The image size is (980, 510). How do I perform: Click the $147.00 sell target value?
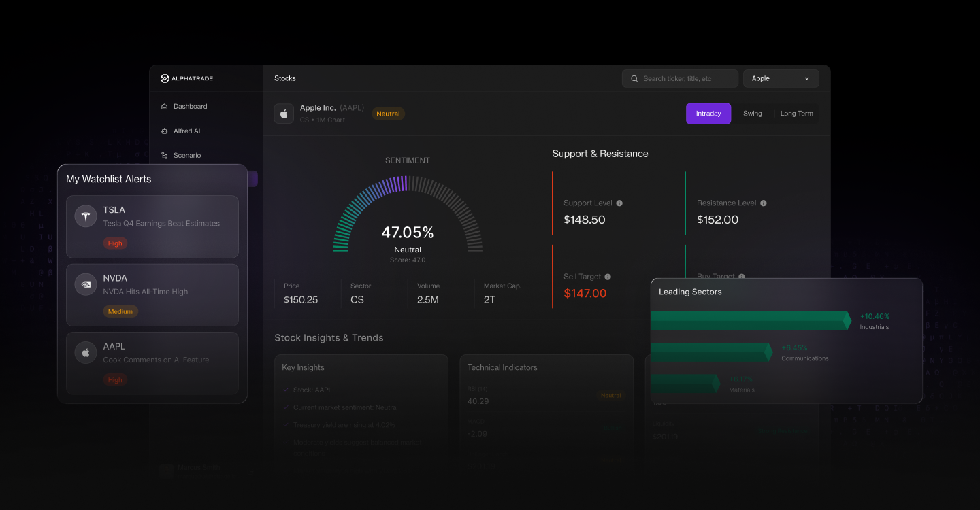pyautogui.click(x=585, y=293)
